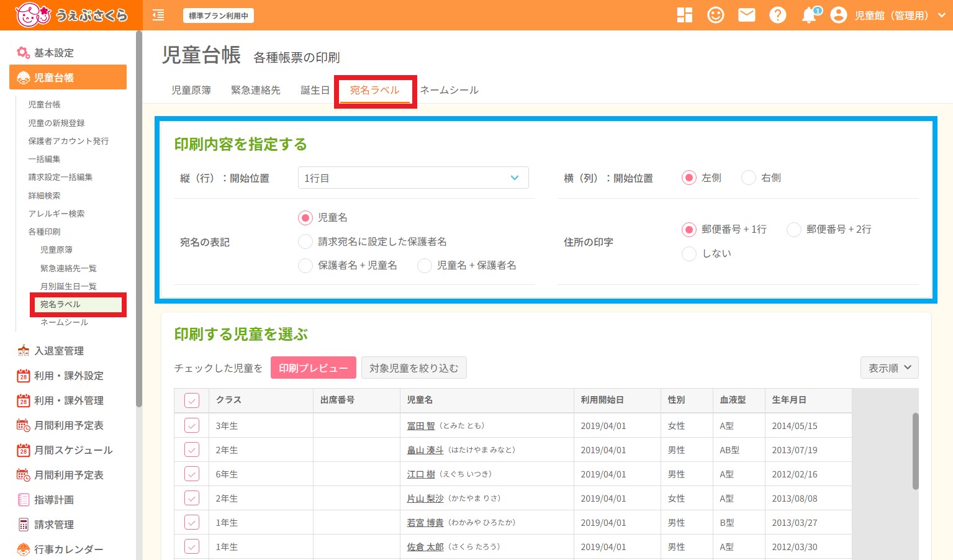The width and height of the screenshot is (953, 560).
Task: Uncheck the 片山 梨沙 row checkbox
Action: [x=192, y=498]
